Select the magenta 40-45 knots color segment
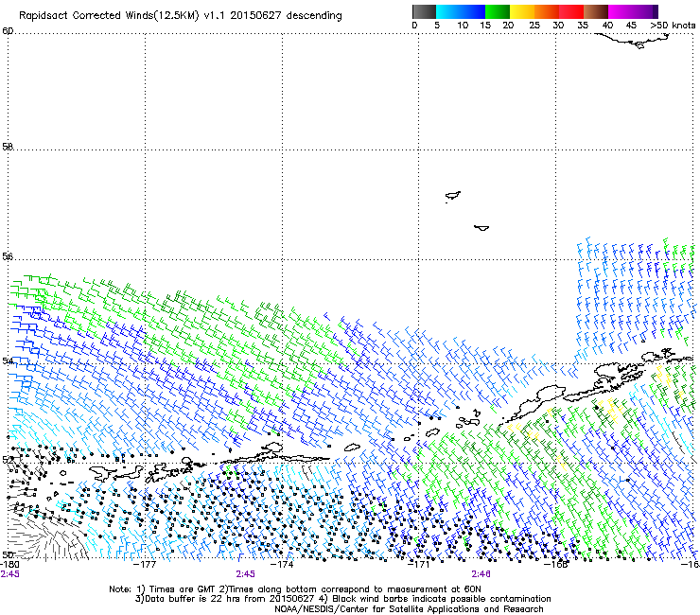Image resolution: width=700 pixels, height=615 pixels. [x=621, y=11]
